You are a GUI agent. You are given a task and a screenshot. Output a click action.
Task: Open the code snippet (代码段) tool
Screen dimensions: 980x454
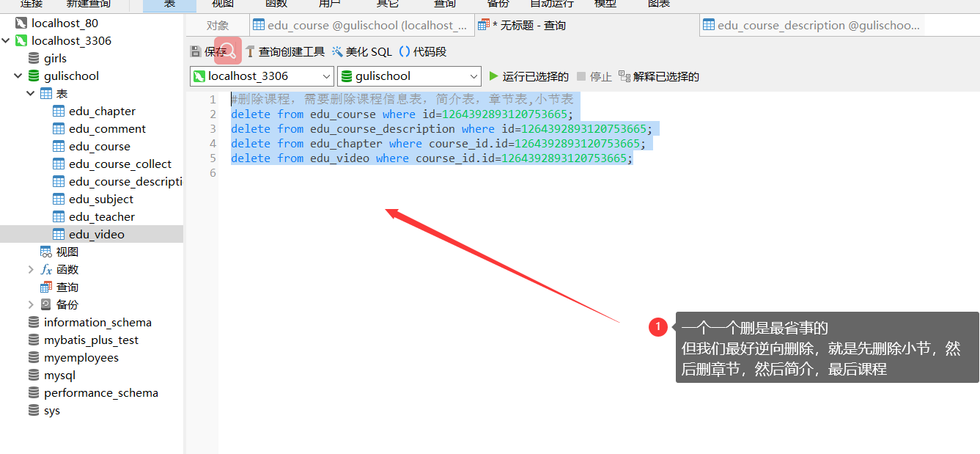click(x=423, y=51)
